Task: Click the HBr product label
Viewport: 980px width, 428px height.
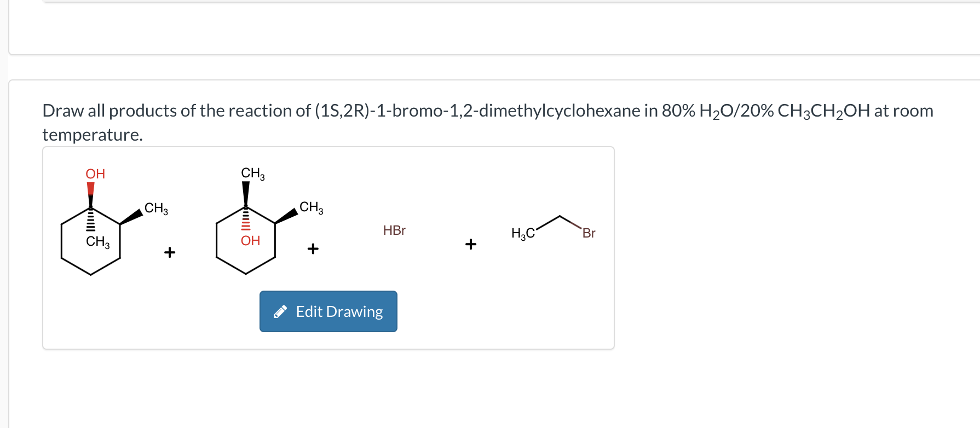Action: click(x=394, y=230)
